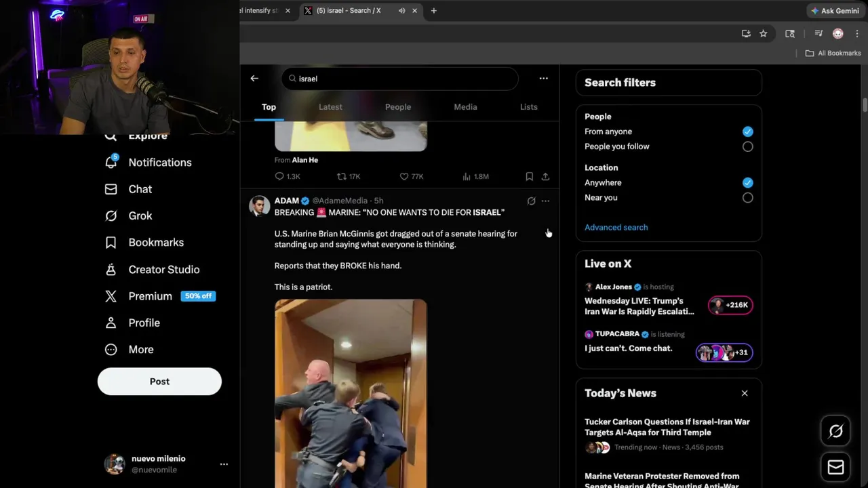Bookmark this page with the Chrome star
The height and width of the screenshot is (488, 868).
pyautogui.click(x=764, y=33)
